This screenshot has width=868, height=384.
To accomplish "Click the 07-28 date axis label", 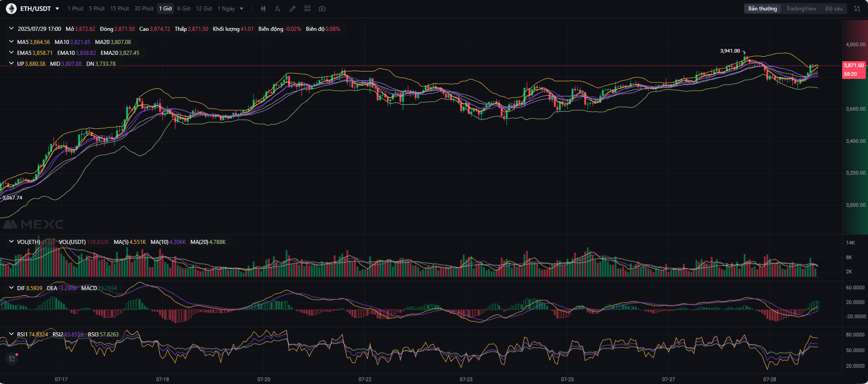I will [x=770, y=379].
